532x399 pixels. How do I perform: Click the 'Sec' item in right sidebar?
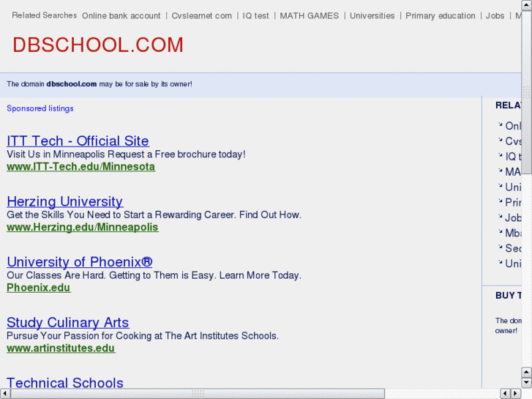[513, 248]
